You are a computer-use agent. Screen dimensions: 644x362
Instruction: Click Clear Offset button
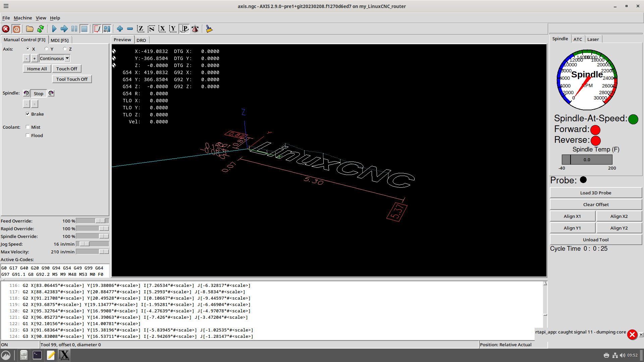596,204
